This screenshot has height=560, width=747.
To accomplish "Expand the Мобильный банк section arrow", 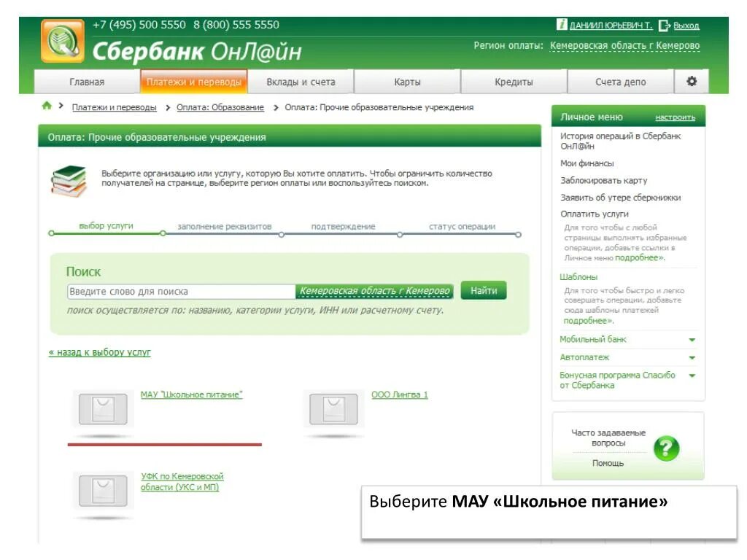I will (x=692, y=340).
